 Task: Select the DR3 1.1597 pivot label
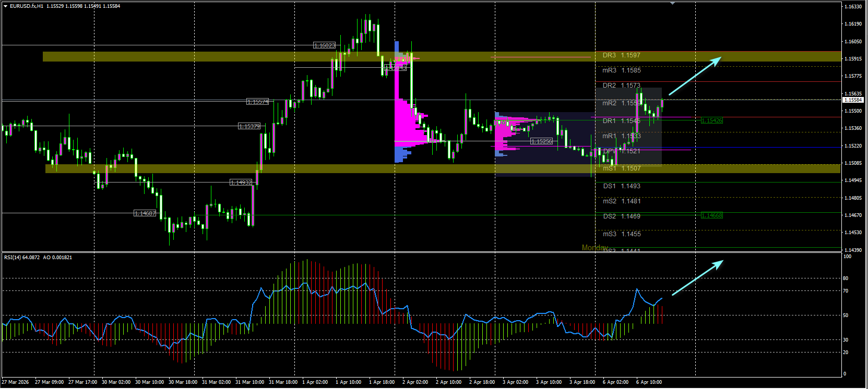[621, 55]
